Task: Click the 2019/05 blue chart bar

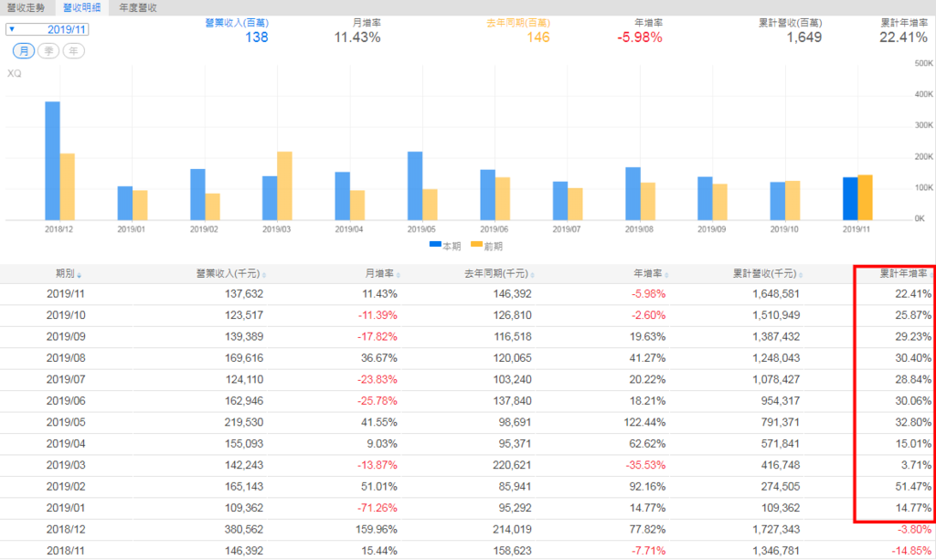Action: (x=415, y=185)
